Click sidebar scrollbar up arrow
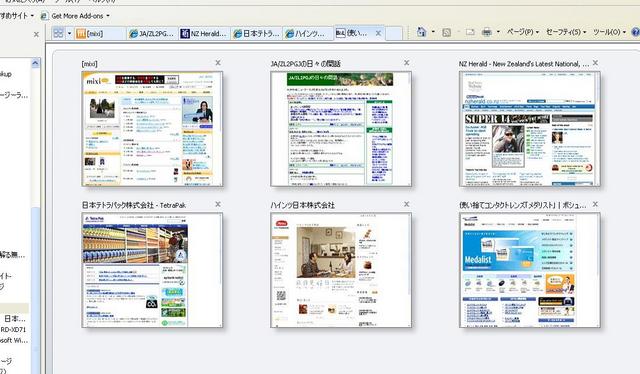Screen dimensions: 640x374 [35, 63]
